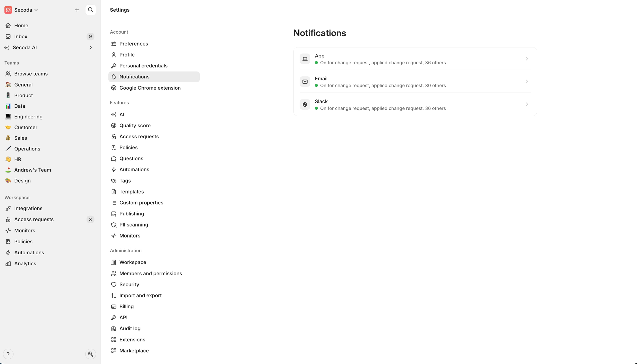Click the plus icon beside Secoda
The width and height of the screenshot is (637, 364).
(77, 10)
